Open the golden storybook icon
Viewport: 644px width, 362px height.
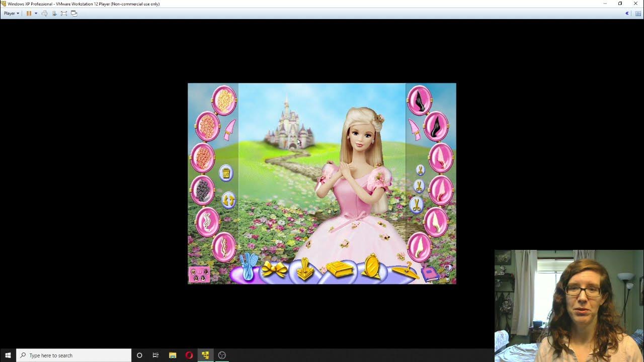(x=340, y=269)
